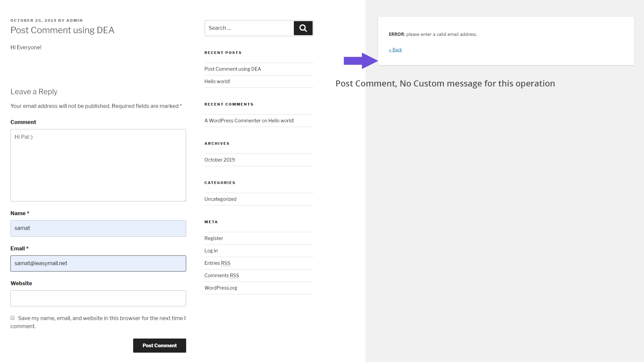Image resolution: width=644 pixels, height=362 pixels.
Task: Open the Entries RSS feed link
Action: 217,263
